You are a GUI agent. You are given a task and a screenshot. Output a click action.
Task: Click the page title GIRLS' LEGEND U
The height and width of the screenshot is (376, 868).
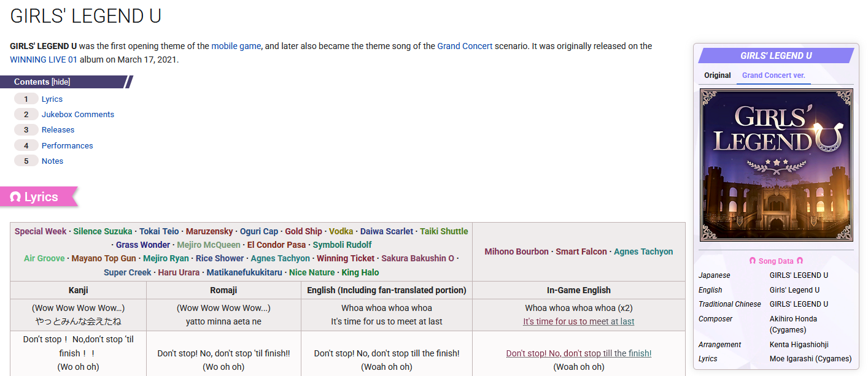point(86,16)
